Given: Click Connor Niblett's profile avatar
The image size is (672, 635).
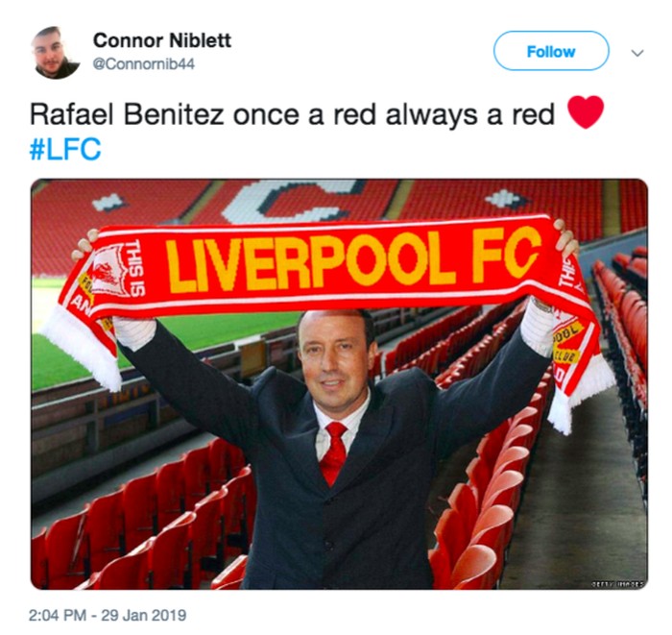Looking at the screenshot, I should coord(56,53).
